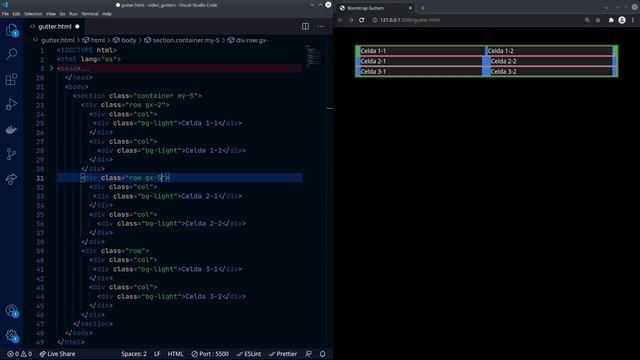Viewport: 640px width, 360px height.
Task: Bookmark this page with star icon
Action: (598, 20)
